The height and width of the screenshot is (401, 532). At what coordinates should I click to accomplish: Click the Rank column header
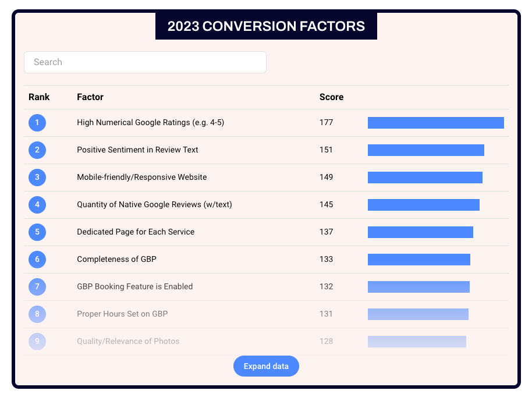coord(39,97)
